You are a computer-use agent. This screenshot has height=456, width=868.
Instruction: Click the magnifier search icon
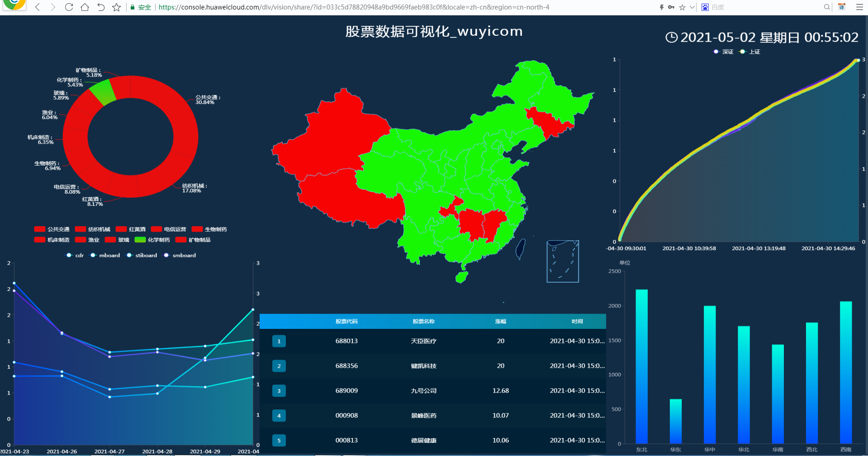click(x=827, y=7)
